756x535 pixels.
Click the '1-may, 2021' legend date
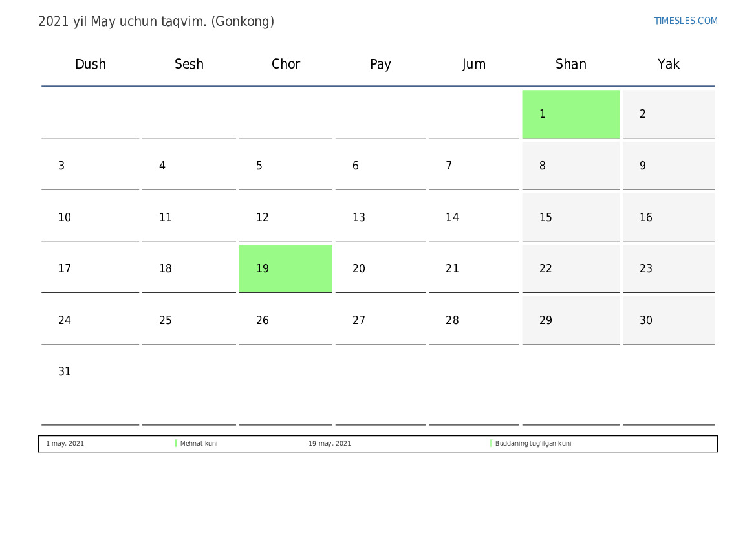point(65,443)
